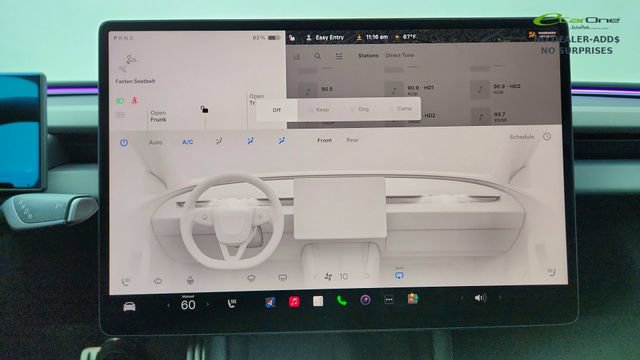Viewport: 640px width, 360px height.
Task: Toggle the A/C button
Action: [x=188, y=142]
